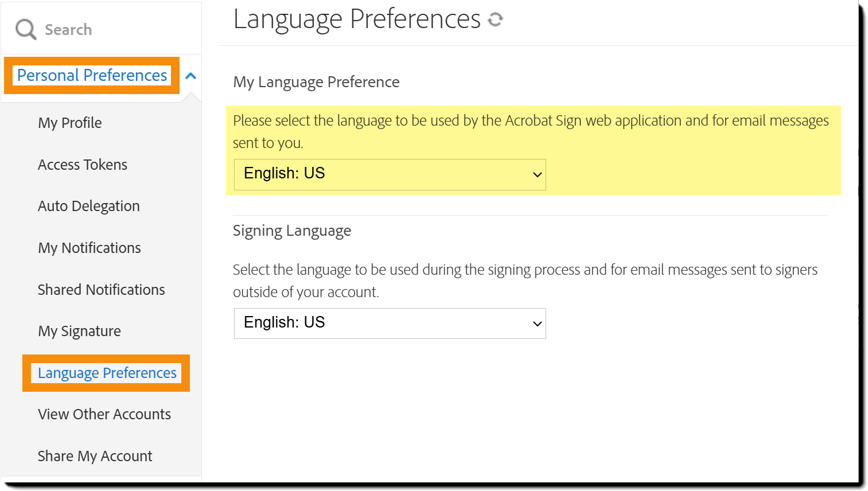868x491 pixels.
Task: Open the Signing Language dropdown
Action: [x=390, y=324]
